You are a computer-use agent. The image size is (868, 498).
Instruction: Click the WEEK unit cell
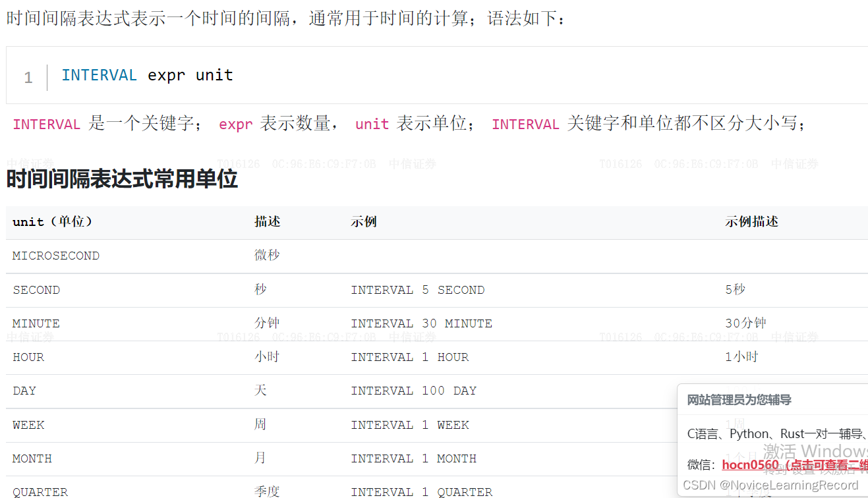tap(28, 425)
